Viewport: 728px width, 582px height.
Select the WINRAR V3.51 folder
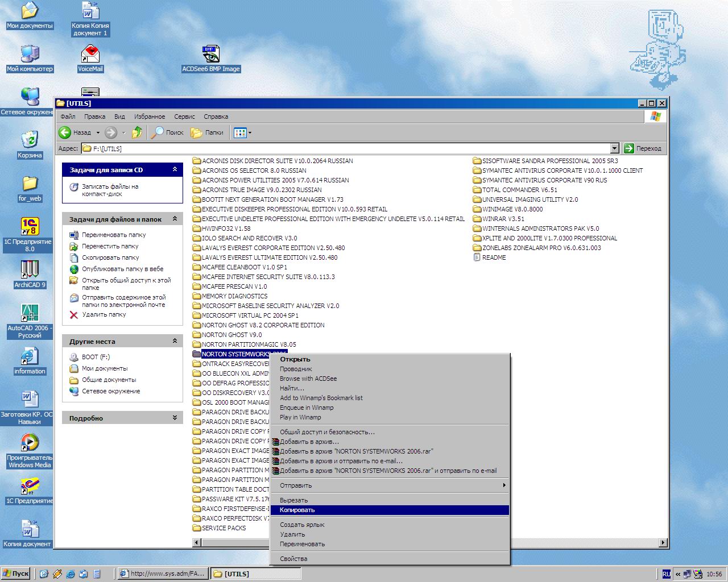499,219
